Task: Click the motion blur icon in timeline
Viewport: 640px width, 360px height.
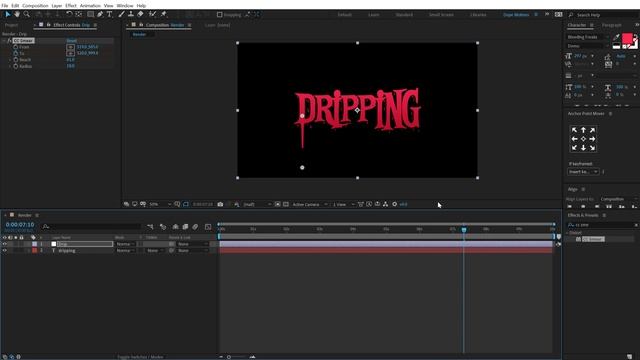Action: [195, 227]
